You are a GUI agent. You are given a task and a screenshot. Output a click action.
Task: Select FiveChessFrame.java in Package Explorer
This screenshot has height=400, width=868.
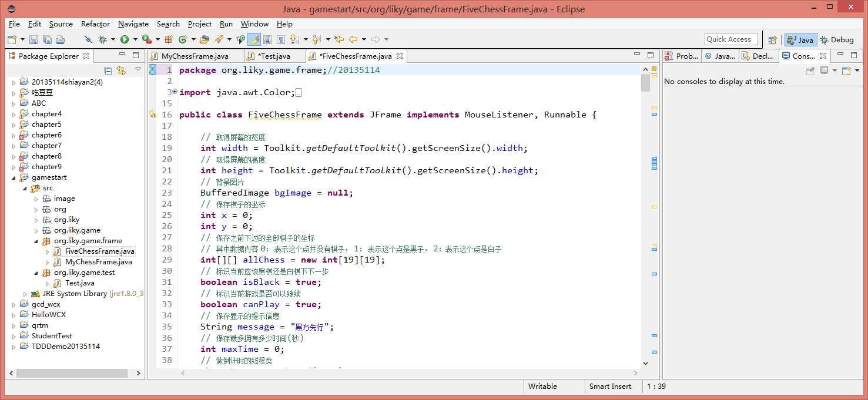(94, 251)
